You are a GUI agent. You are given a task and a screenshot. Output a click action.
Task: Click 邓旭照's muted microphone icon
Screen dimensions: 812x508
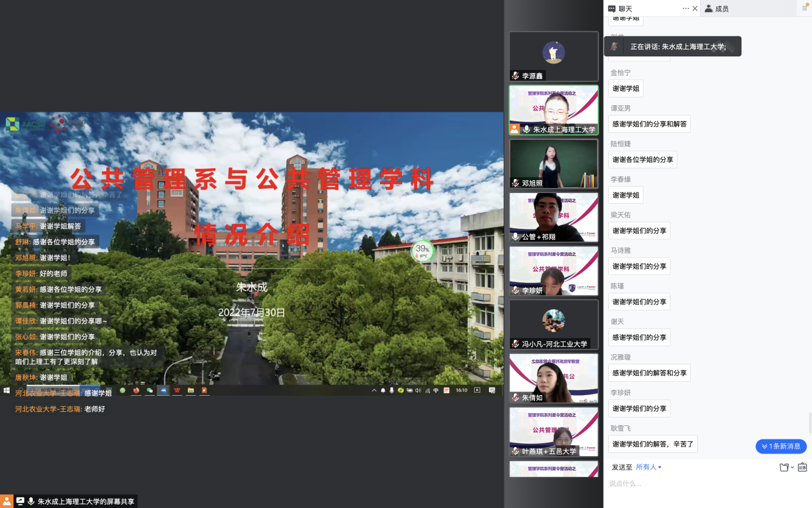515,183
